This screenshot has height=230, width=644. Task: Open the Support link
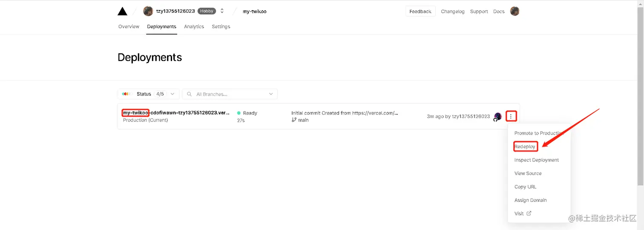click(479, 11)
